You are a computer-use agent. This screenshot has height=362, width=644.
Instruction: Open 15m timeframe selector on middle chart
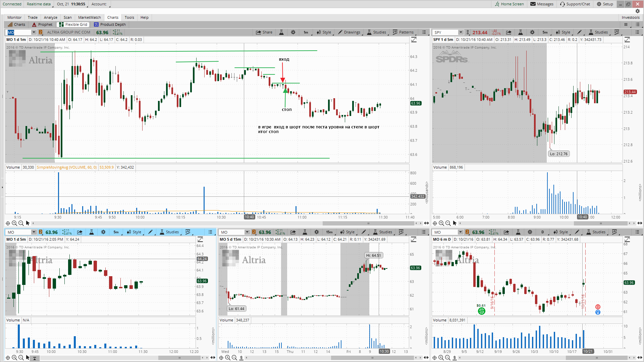(329, 232)
